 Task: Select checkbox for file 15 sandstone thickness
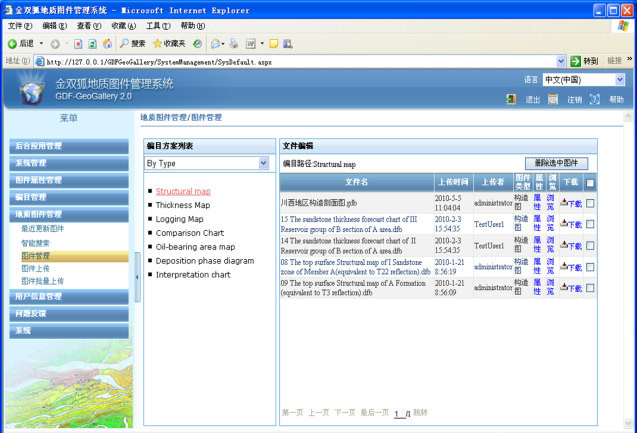point(590,224)
